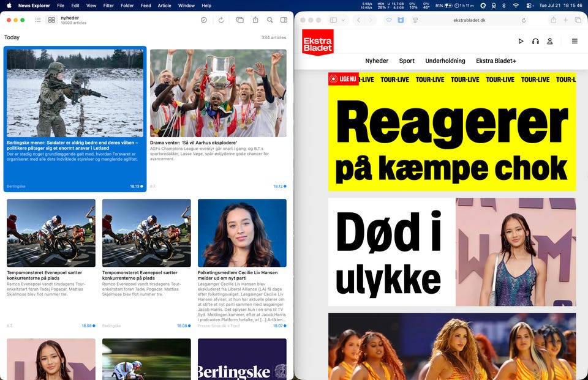Open the Ekstra Bladet+ section
Screen dimensions: 588x380
coord(496,61)
